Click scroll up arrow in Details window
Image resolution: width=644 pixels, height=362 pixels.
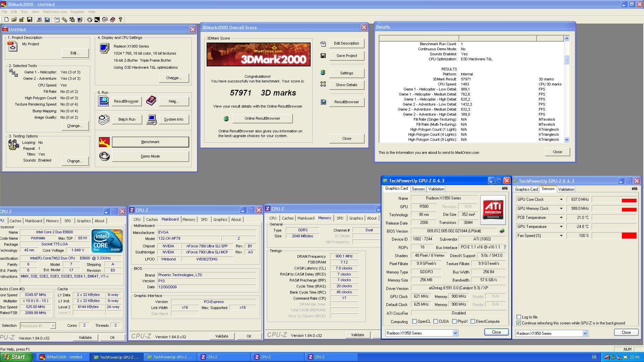567,39
